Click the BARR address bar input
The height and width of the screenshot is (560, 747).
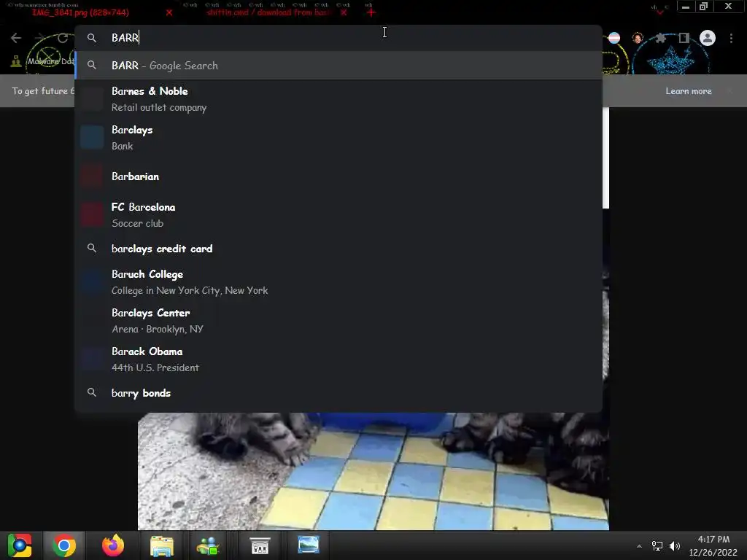pos(338,38)
